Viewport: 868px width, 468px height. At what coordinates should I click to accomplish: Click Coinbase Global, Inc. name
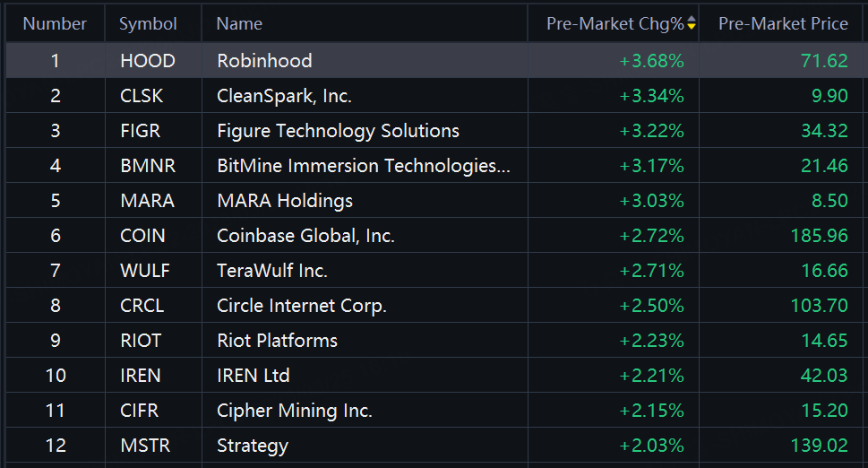[305, 236]
